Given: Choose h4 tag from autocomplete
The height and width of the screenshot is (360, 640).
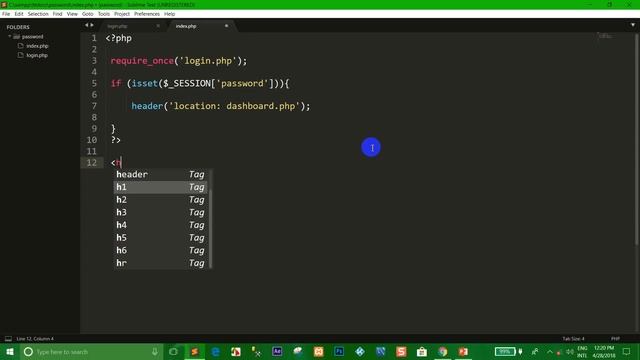Looking at the screenshot, I should (160, 225).
